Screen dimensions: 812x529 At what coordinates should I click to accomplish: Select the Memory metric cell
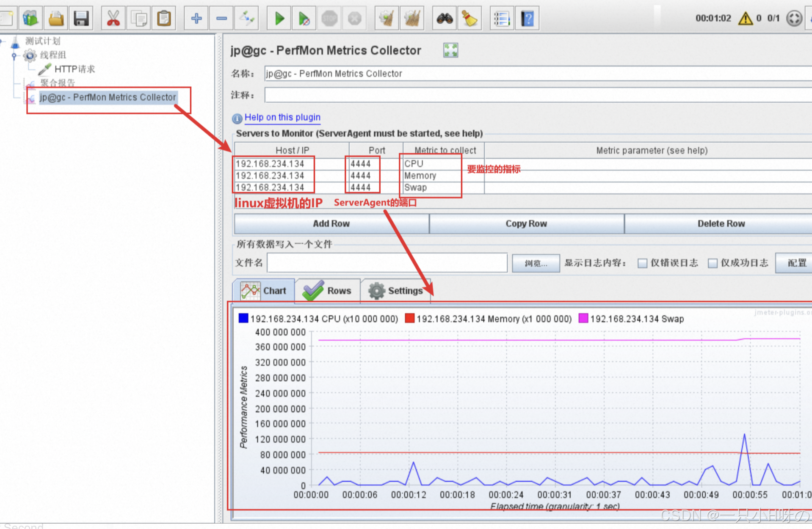coord(443,176)
